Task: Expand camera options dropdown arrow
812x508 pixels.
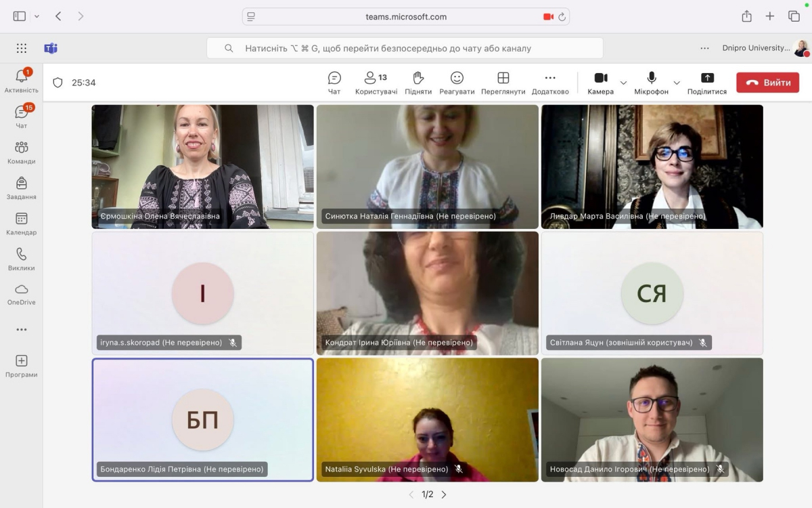Action: 623,83
